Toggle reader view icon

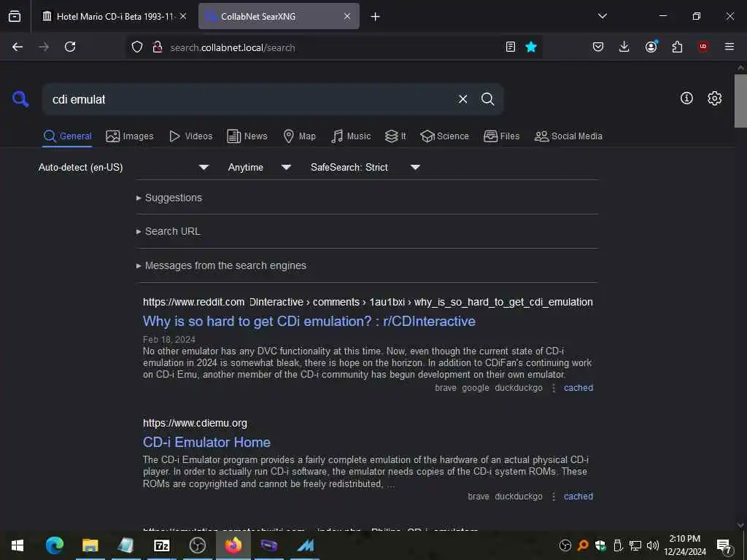click(510, 47)
